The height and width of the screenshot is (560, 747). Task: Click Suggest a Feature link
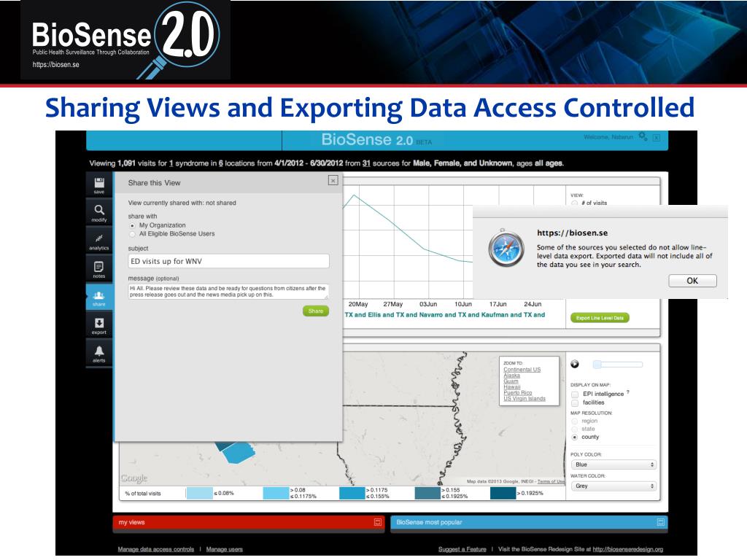pyautogui.click(x=462, y=550)
